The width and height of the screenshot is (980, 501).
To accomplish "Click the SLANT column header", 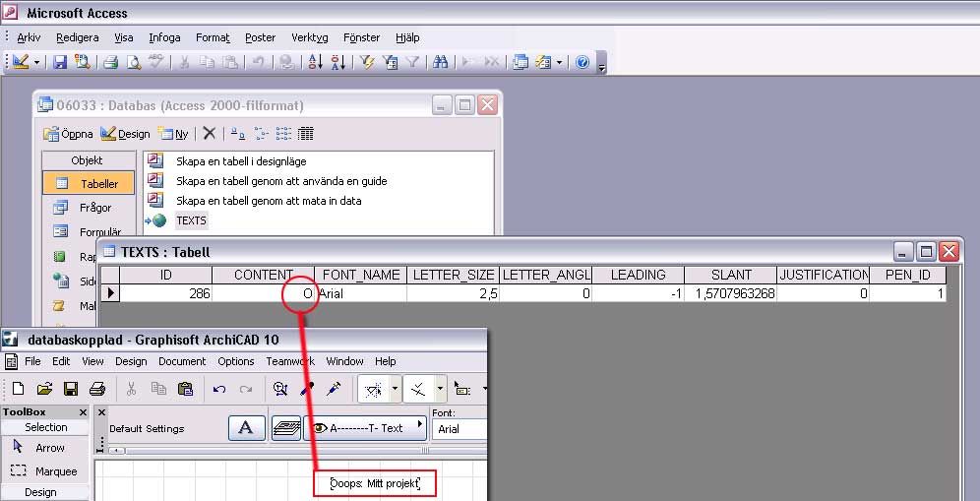I will [731, 275].
